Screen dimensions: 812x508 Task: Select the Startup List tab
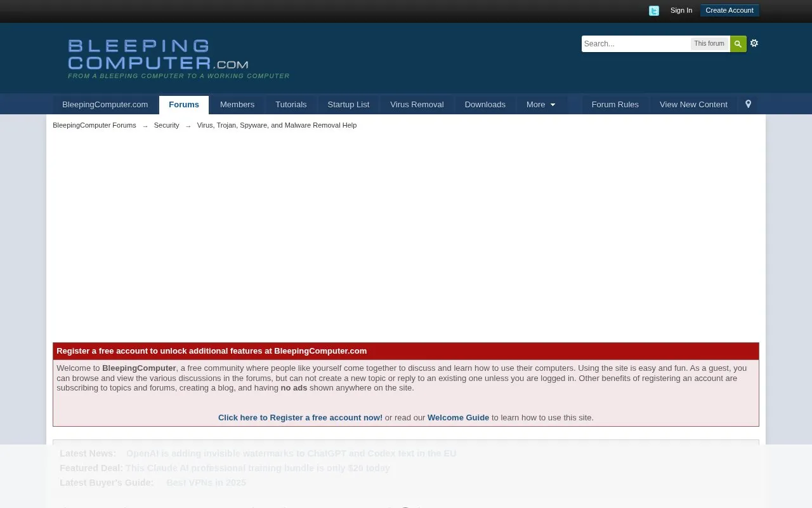[x=348, y=105]
